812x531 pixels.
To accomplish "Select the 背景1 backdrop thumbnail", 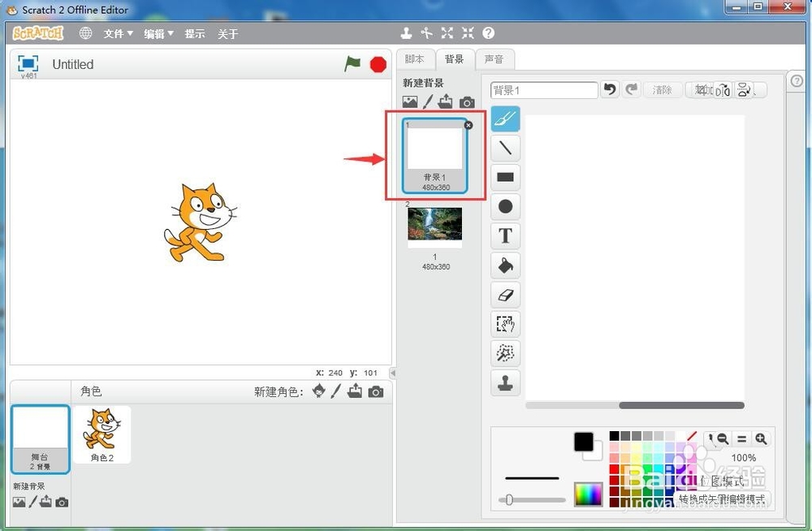I will pyautogui.click(x=435, y=156).
